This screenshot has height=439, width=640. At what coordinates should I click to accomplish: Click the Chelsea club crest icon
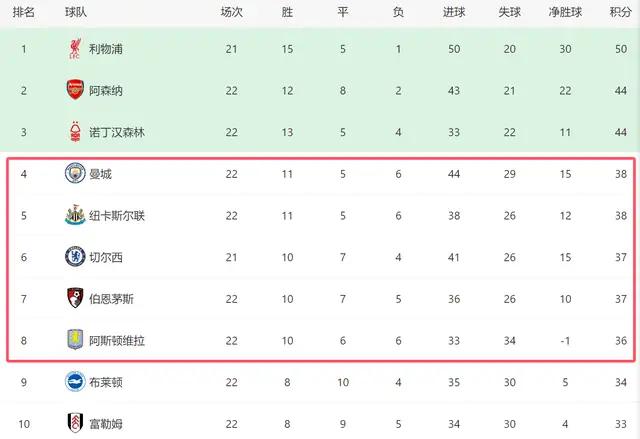(75, 257)
